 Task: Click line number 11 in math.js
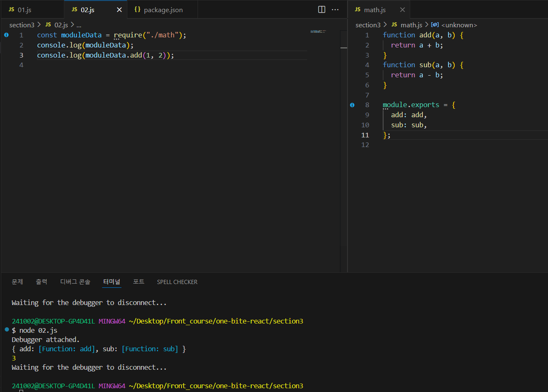pyautogui.click(x=365, y=135)
